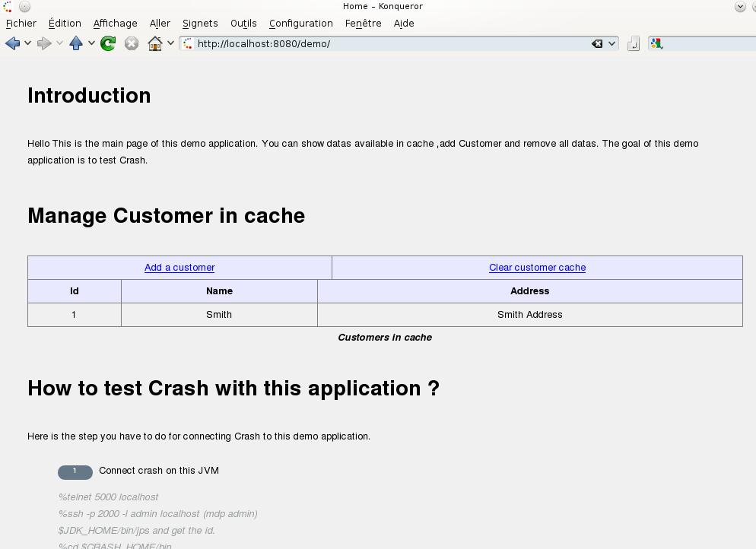Expand the home button dropdown arrow
This screenshot has height=549, width=756.
click(x=170, y=43)
